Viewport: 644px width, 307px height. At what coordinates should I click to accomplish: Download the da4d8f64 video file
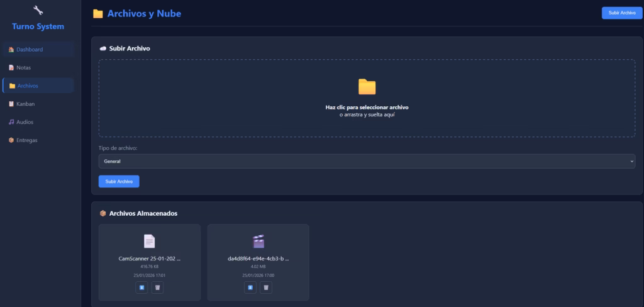coord(250,287)
